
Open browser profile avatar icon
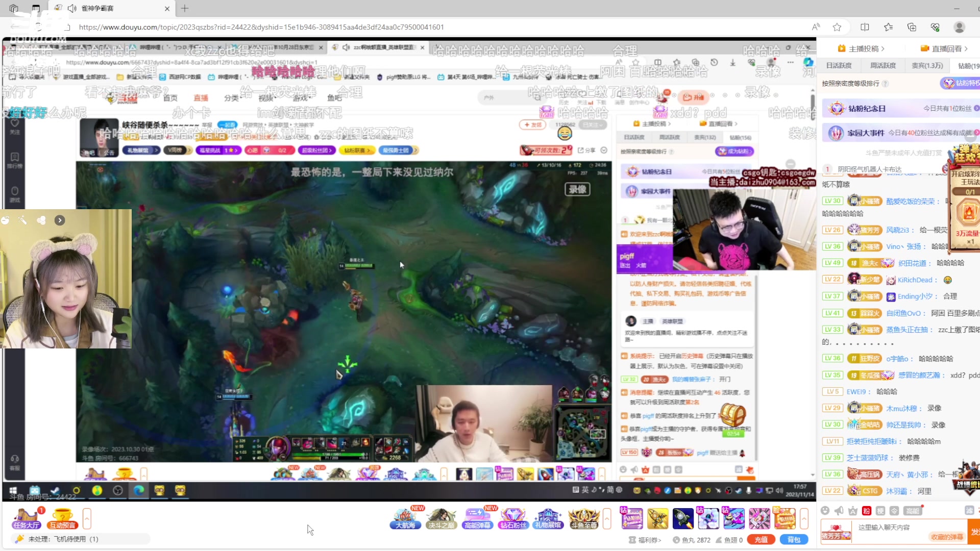click(x=959, y=27)
